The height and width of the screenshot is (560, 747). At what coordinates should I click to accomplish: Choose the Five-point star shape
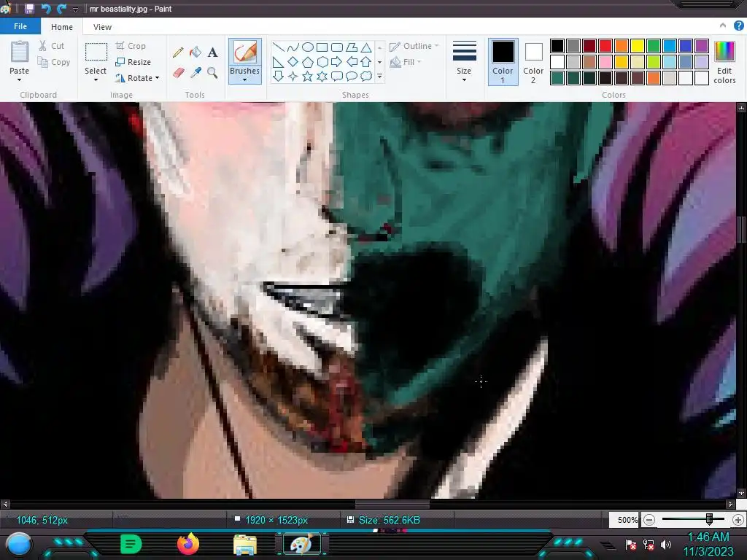(x=308, y=76)
